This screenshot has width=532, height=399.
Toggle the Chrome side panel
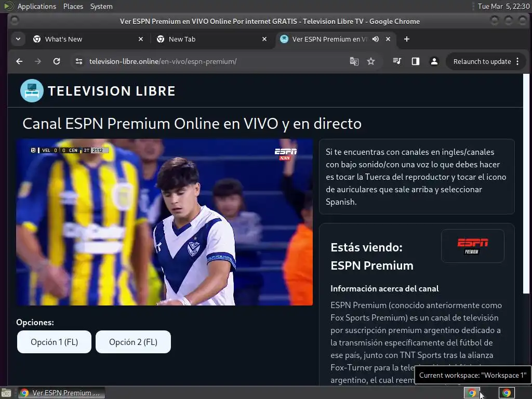coord(415,61)
